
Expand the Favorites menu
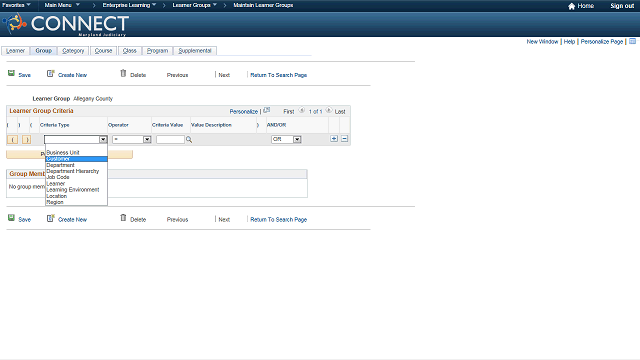(16, 5)
